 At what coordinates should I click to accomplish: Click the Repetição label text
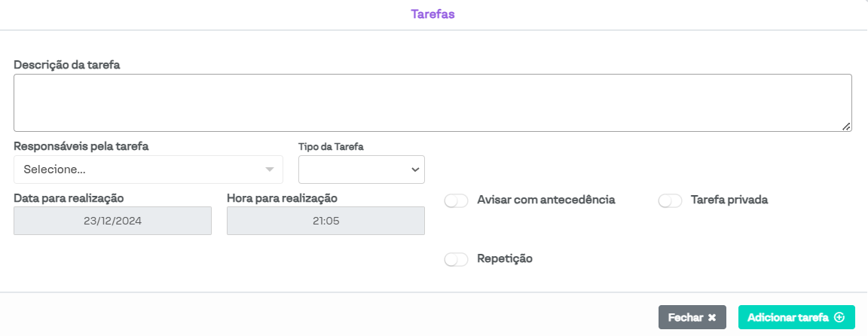[x=505, y=259]
